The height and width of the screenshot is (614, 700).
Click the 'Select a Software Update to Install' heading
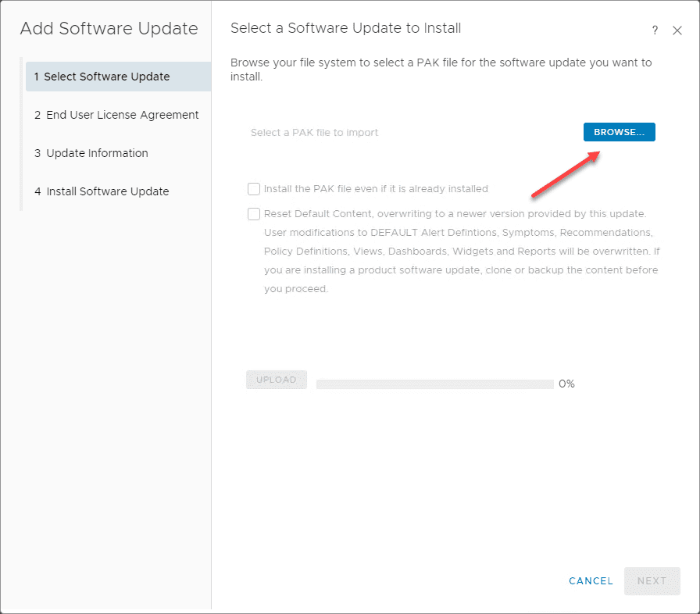tap(345, 28)
